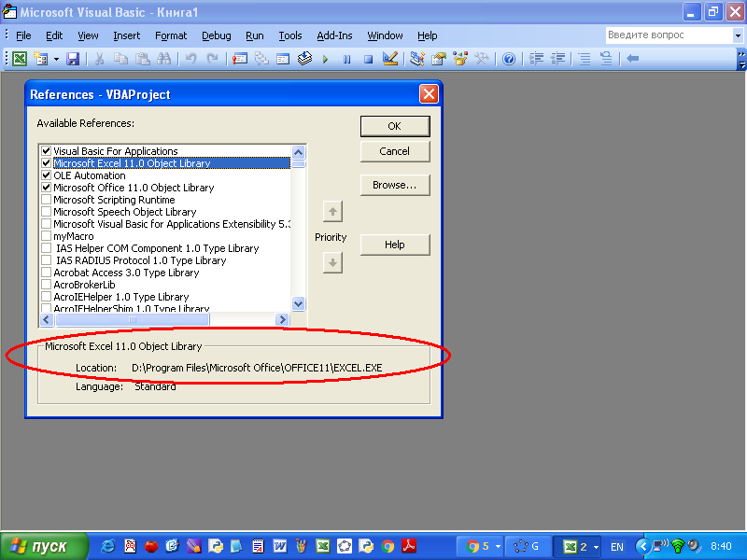
Task: Click the dialog Help button
Action: pyautogui.click(x=395, y=245)
